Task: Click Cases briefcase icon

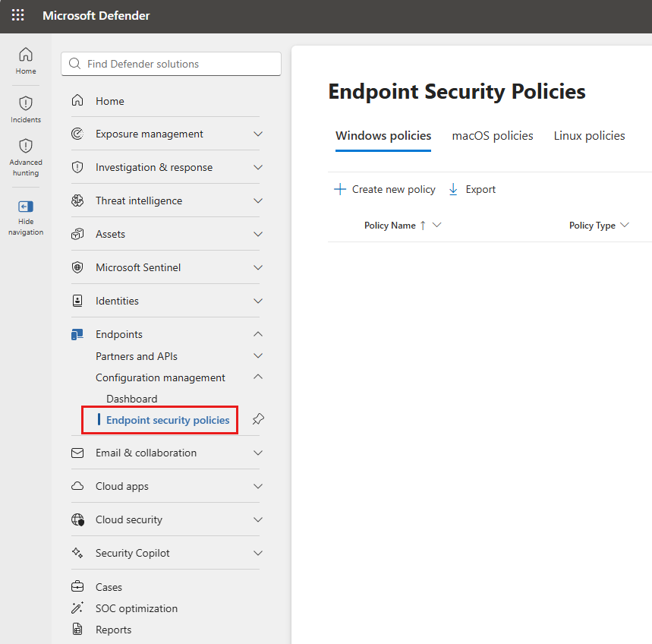Action: [77, 586]
